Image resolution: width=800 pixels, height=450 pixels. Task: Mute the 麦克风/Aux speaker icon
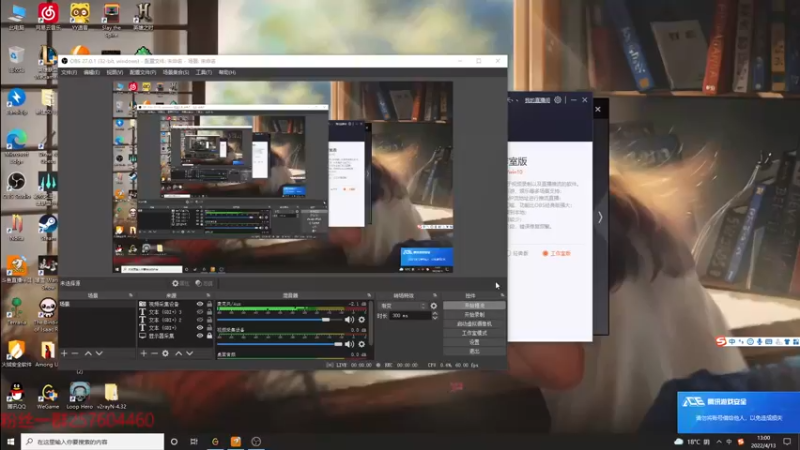tap(349, 319)
